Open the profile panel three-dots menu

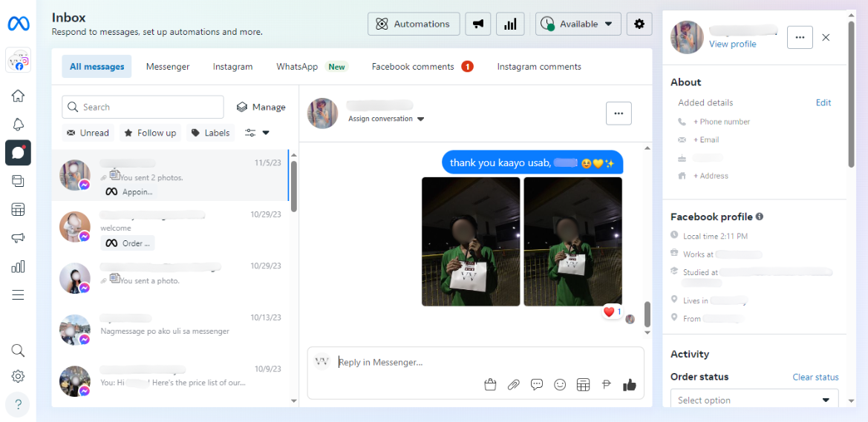click(800, 37)
